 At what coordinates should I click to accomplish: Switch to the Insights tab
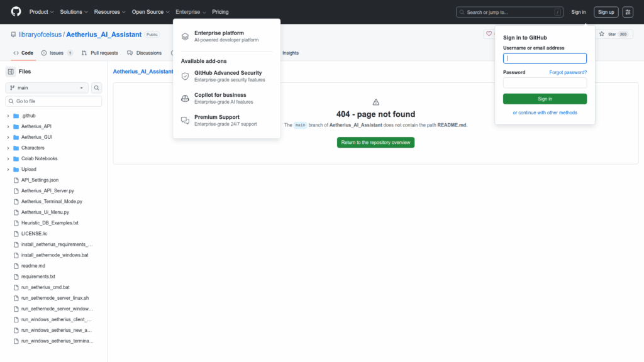(x=291, y=53)
